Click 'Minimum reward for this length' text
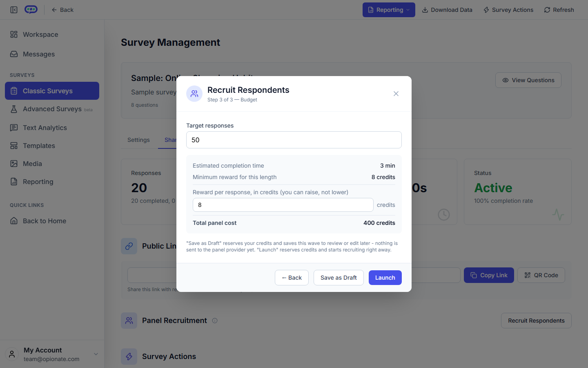588x368 pixels. tap(234, 177)
